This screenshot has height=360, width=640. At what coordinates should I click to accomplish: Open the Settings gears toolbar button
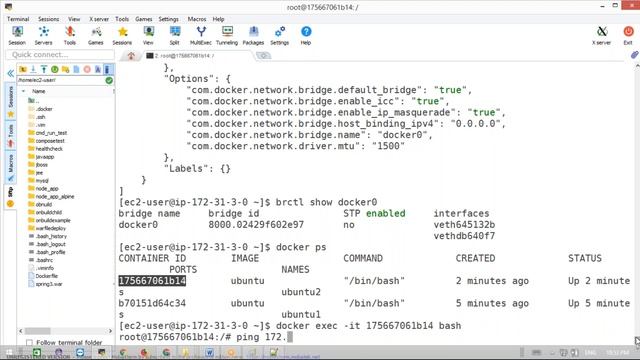(280, 36)
